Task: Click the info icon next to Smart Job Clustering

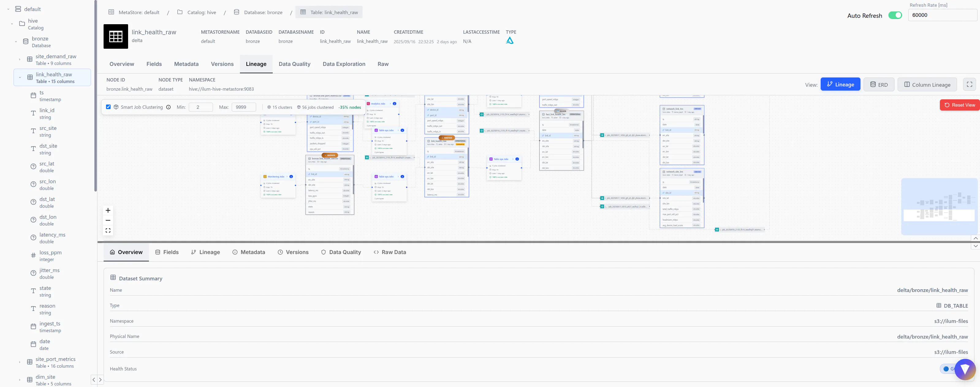Action: coord(169,107)
